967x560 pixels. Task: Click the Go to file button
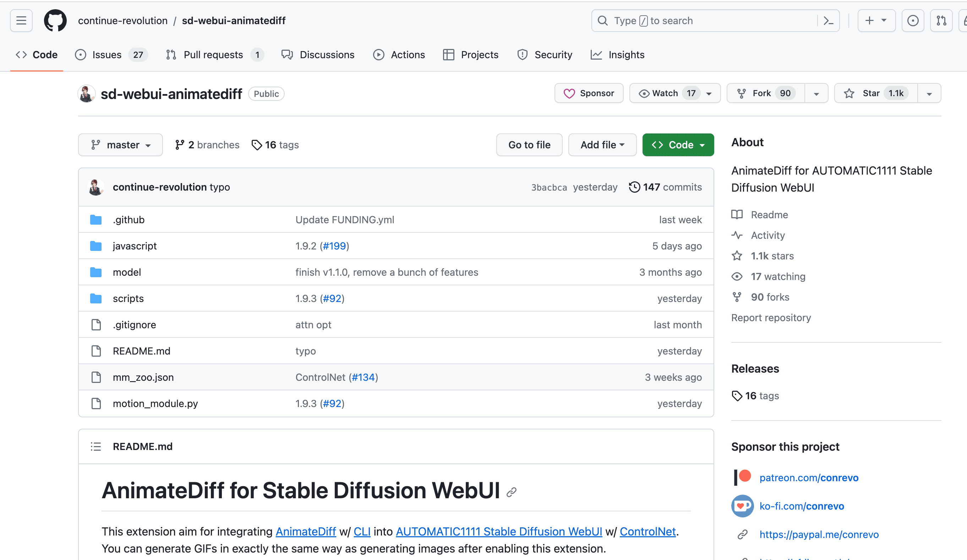529,145
